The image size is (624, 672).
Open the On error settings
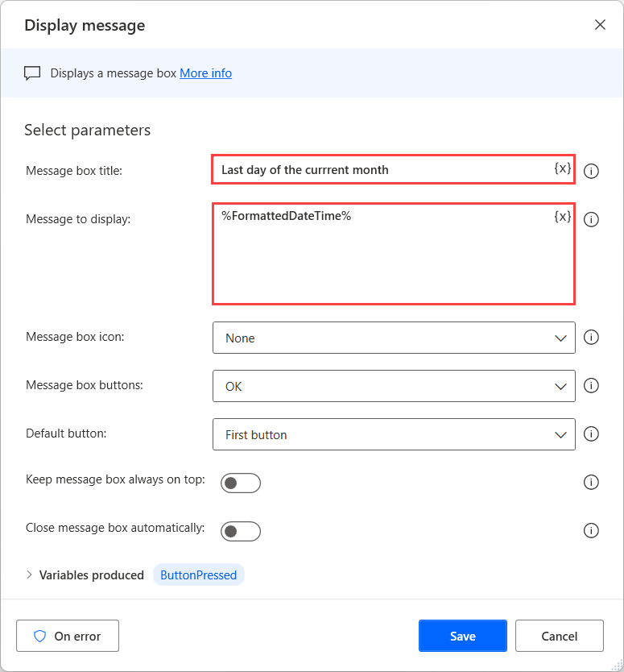(x=67, y=636)
